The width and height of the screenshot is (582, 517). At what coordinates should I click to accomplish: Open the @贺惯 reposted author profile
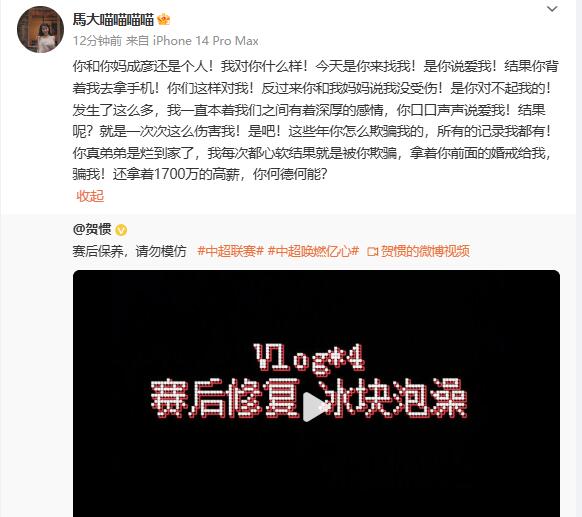[x=92, y=229]
